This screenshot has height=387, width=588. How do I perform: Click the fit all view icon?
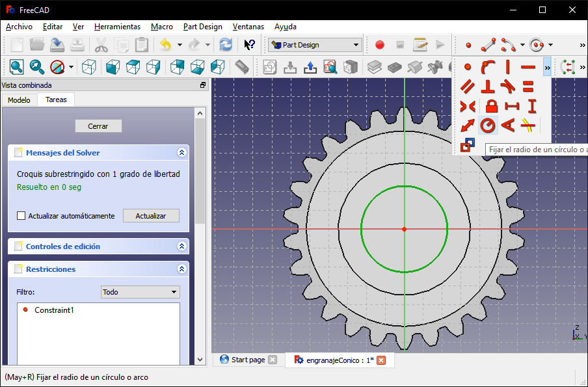(x=16, y=66)
